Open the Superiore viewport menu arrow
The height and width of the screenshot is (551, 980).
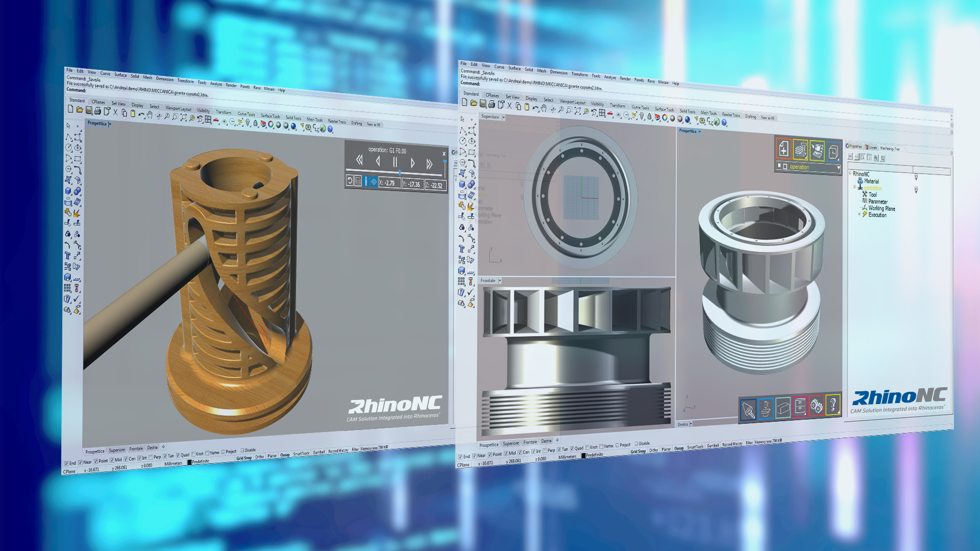pyautogui.click(x=503, y=117)
